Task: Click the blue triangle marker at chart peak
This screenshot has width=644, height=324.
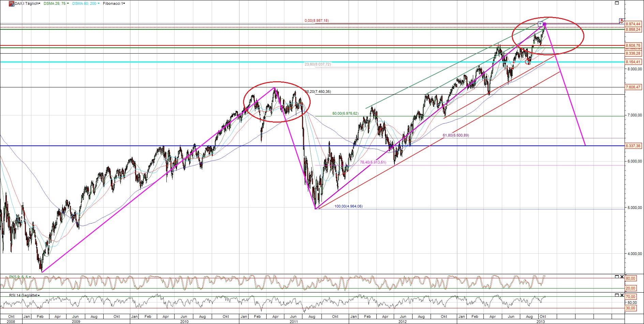Action: (540, 24)
